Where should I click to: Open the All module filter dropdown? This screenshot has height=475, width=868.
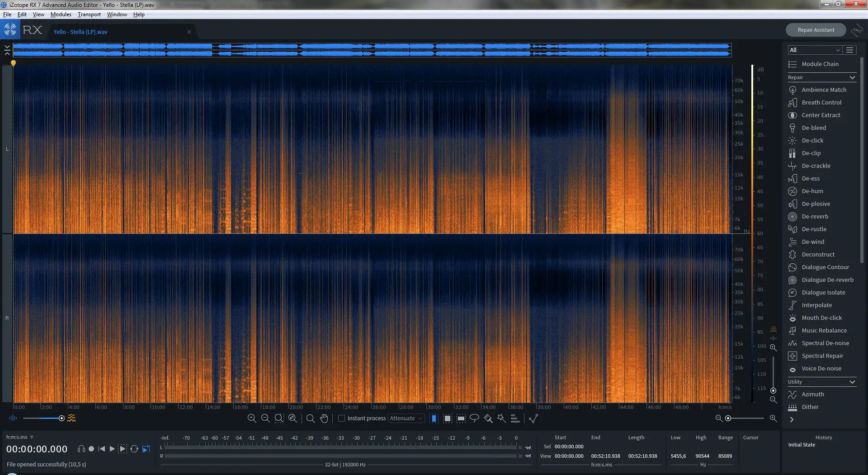coord(815,50)
